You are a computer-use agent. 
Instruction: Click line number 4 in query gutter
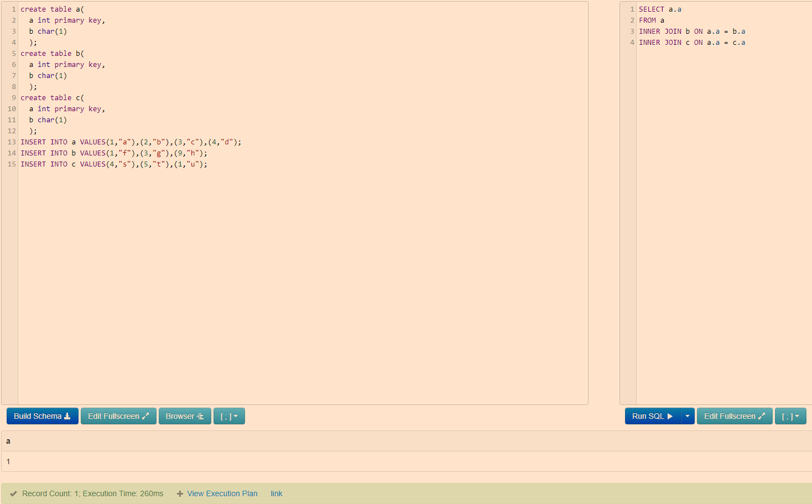pos(632,43)
